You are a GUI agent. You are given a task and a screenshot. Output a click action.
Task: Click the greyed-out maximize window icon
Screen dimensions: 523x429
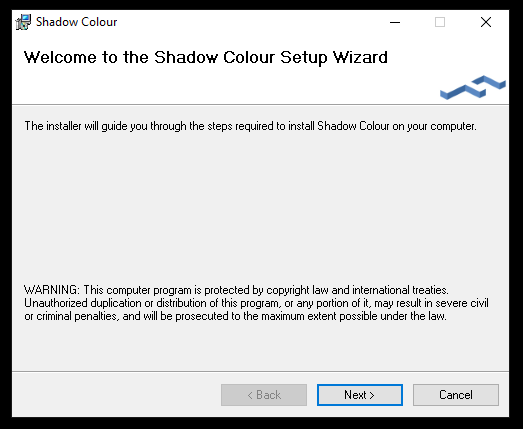tap(440, 22)
